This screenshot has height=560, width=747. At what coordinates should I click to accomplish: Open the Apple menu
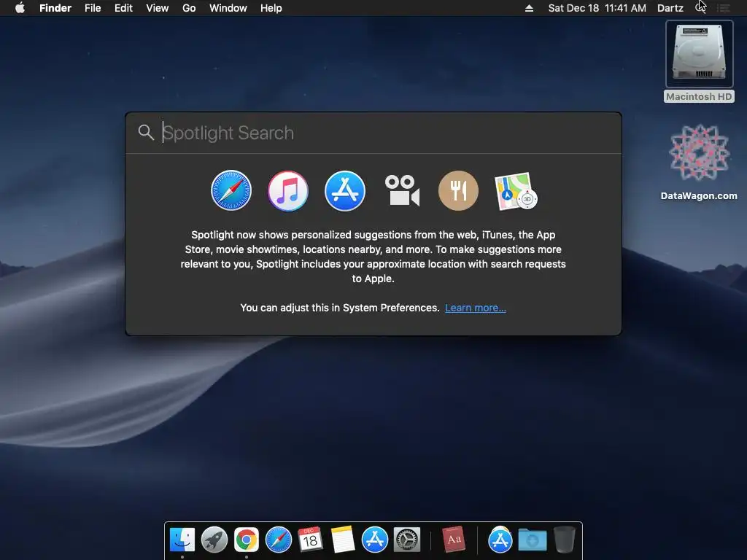coord(20,8)
